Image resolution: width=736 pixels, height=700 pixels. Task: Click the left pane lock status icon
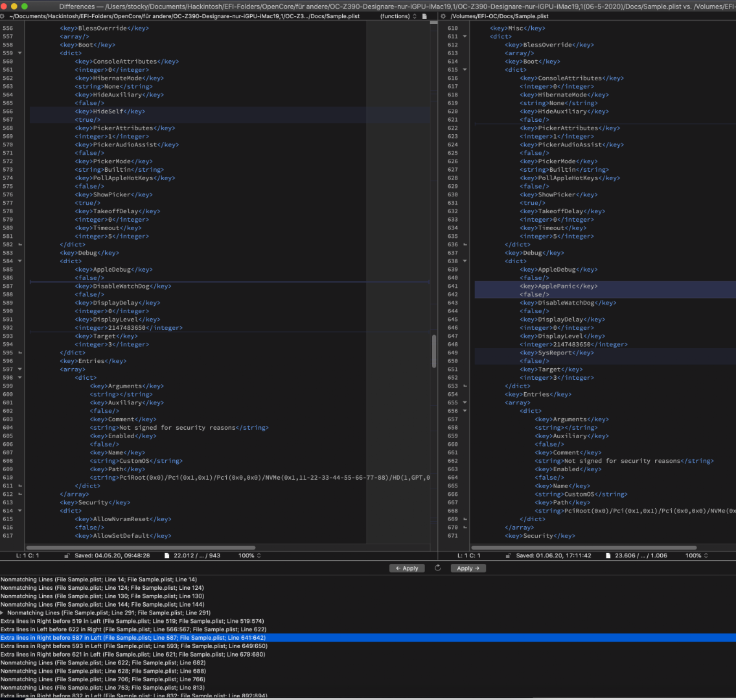67,555
